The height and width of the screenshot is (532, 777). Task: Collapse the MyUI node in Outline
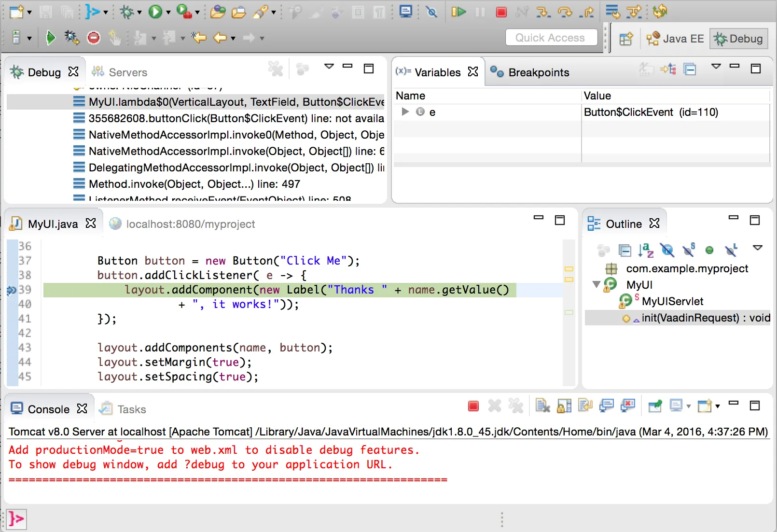point(597,285)
